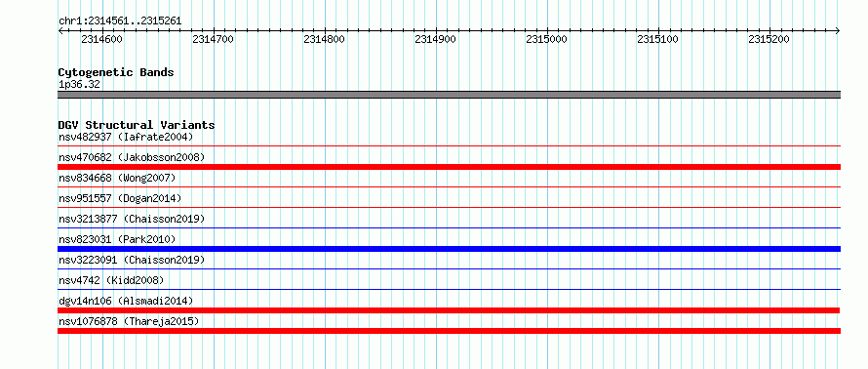Click the 1p36.32 band label
Screen dimensions: 868x369
pos(79,85)
